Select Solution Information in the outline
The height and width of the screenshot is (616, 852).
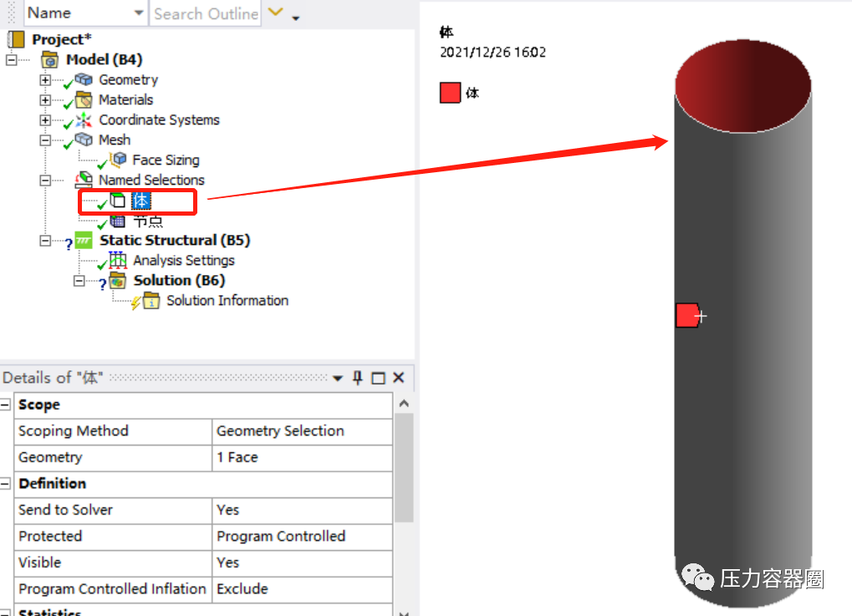(x=227, y=300)
